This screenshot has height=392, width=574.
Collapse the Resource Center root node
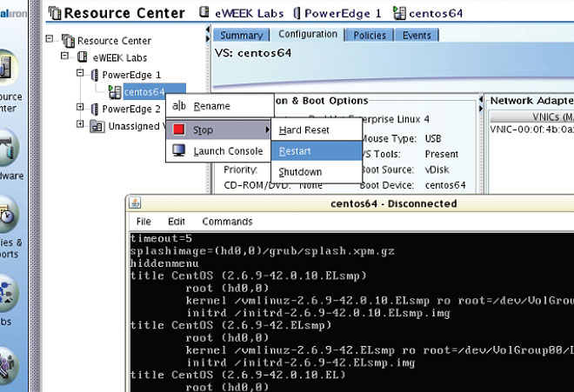(50, 40)
